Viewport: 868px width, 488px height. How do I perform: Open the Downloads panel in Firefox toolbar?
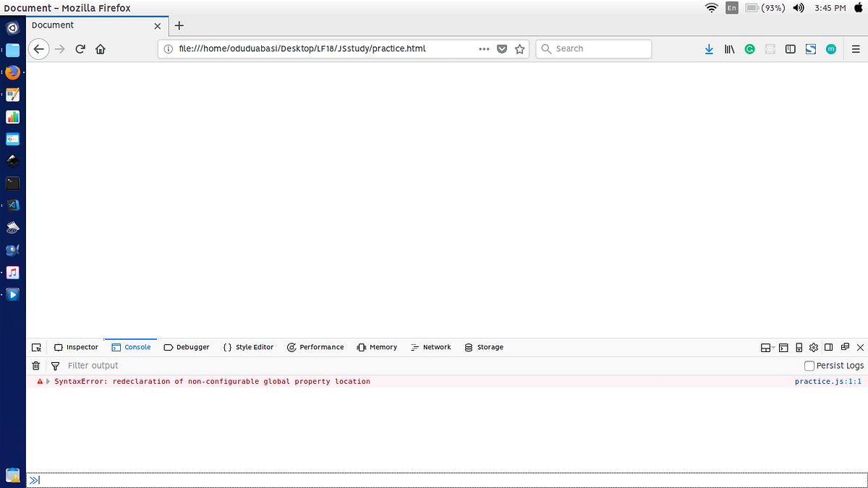pyautogui.click(x=709, y=48)
